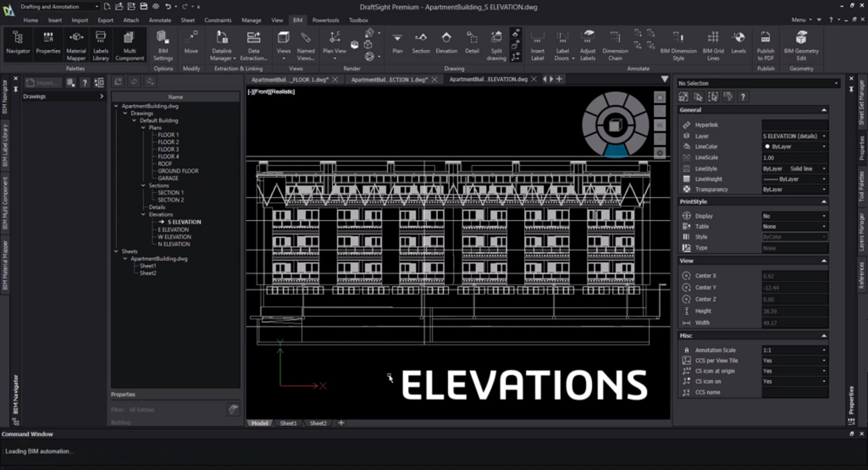Image resolution: width=868 pixels, height=470 pixels.
Task: Select E ELEVATION in the drawing tree
Action: click(173, 230)
